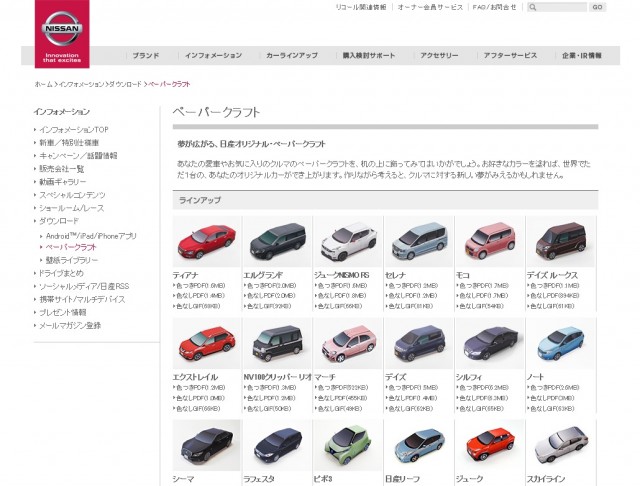Download ティアナ 色なしGIF
Viewport: 640px width, 486px height.
click(198, 306)
